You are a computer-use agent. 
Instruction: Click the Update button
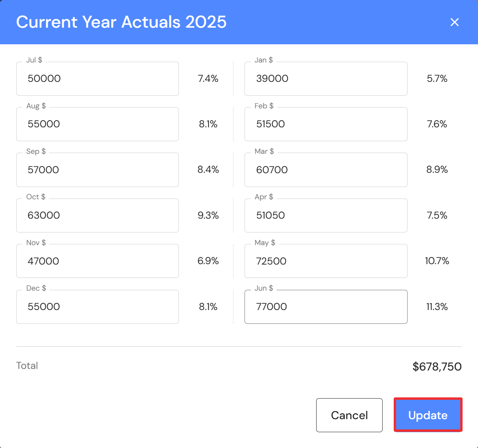point(428,415)
